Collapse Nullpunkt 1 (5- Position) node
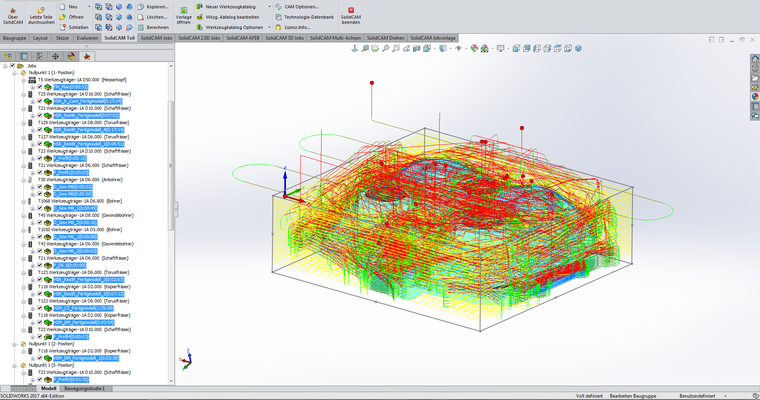This screenshot has width=760, height=400. coord(15,365)
